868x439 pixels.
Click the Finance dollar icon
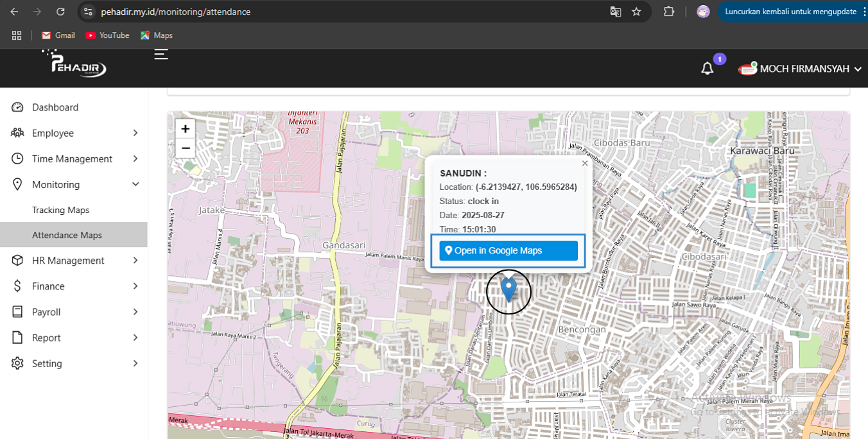point(17,286)
